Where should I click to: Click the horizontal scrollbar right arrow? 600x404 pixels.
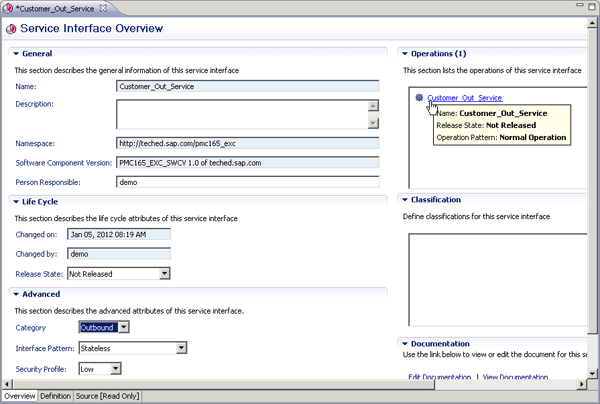582,383
